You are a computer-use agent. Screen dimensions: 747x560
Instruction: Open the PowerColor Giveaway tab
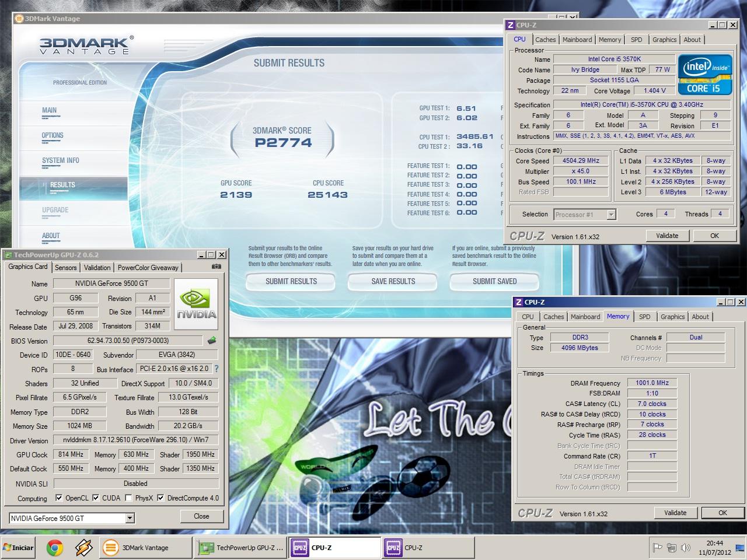point(148,268)
